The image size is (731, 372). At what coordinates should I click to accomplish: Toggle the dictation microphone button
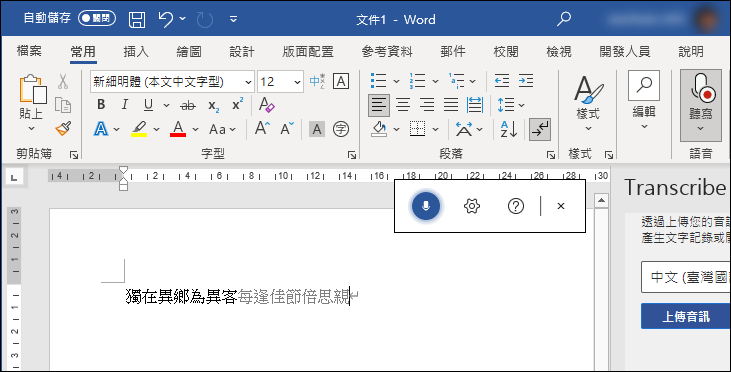426,206
